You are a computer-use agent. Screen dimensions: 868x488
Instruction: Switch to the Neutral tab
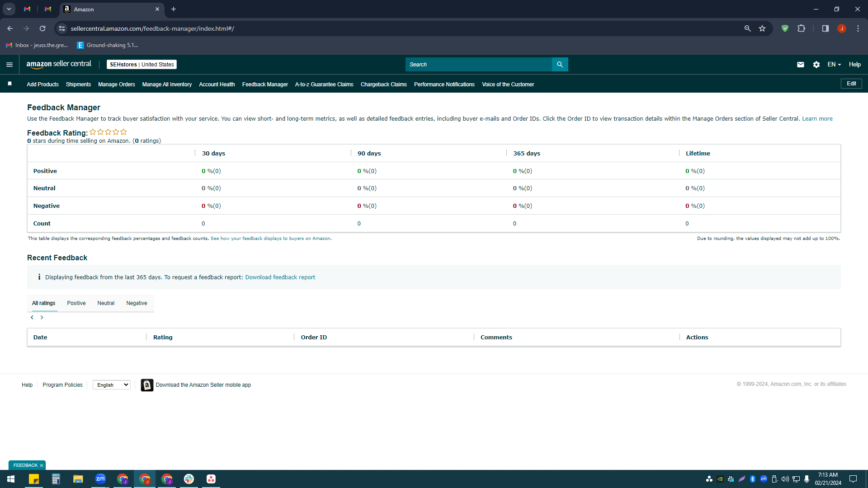click(x=106, y=303)
